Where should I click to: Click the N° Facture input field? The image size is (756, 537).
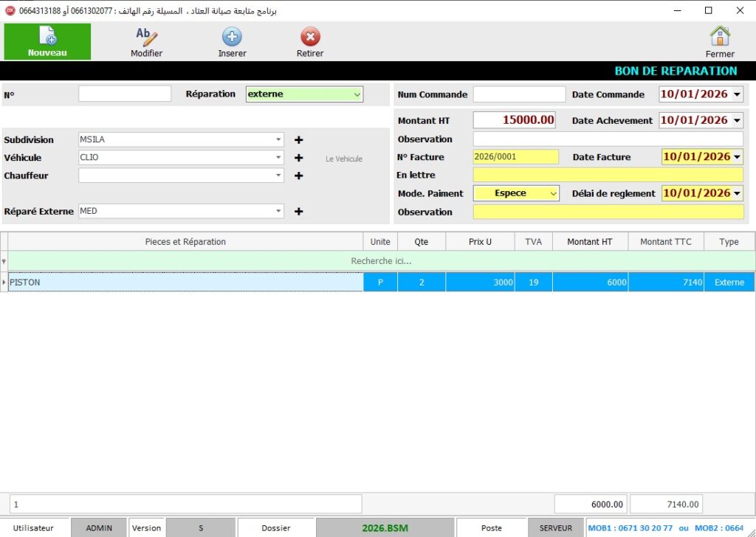click(x=516, y=157)
